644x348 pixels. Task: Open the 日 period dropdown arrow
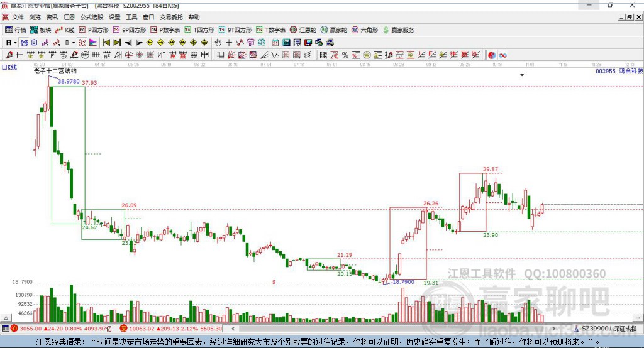coord(15,43)
